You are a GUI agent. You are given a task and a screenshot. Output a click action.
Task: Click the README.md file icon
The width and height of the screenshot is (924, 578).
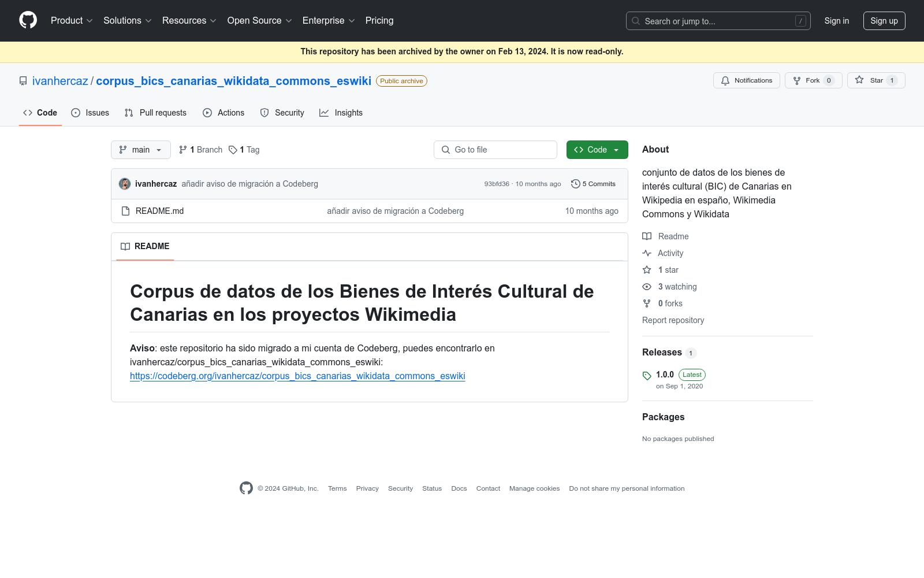pyautogui.click(x=125, y=211)
